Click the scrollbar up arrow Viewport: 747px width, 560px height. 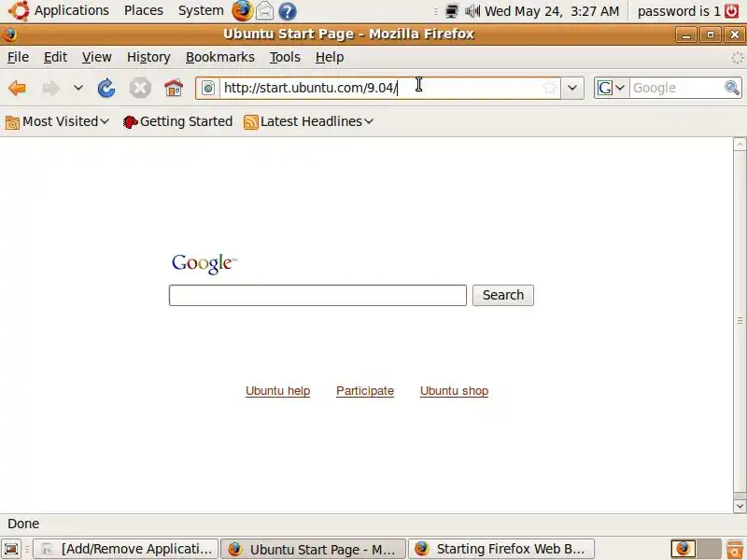[x=740, y=144]
